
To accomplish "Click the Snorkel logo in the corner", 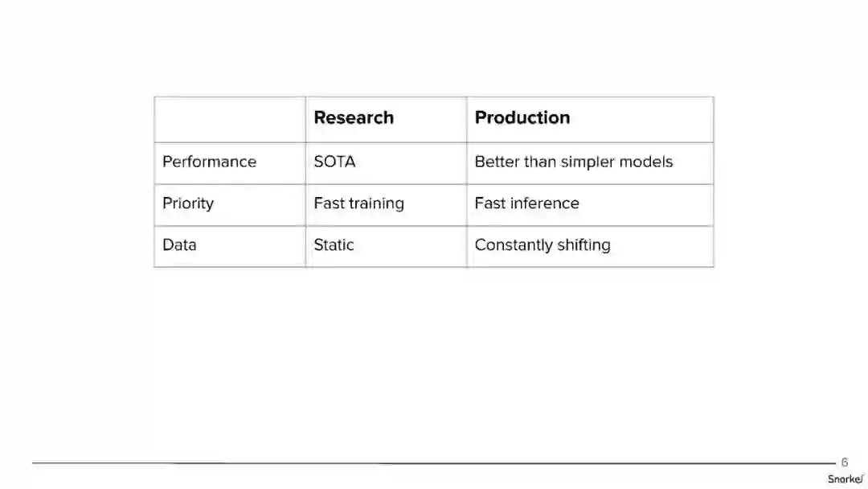I will (x=845, y=479).
